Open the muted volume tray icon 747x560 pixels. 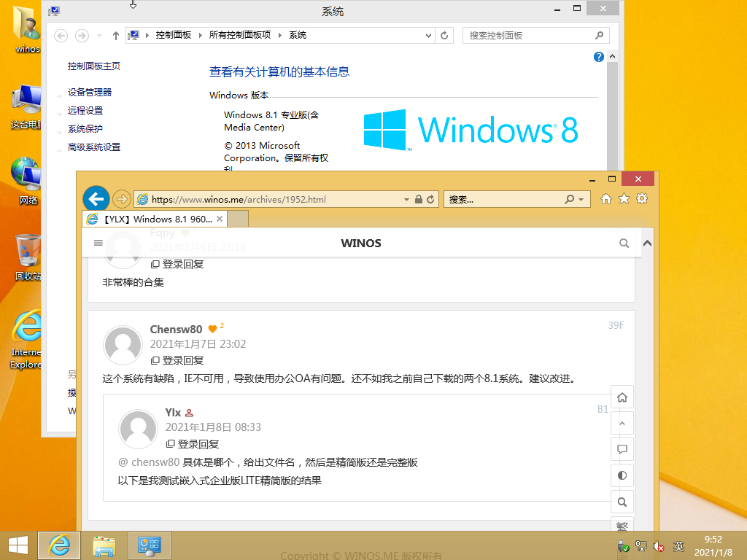coord(659,546)
